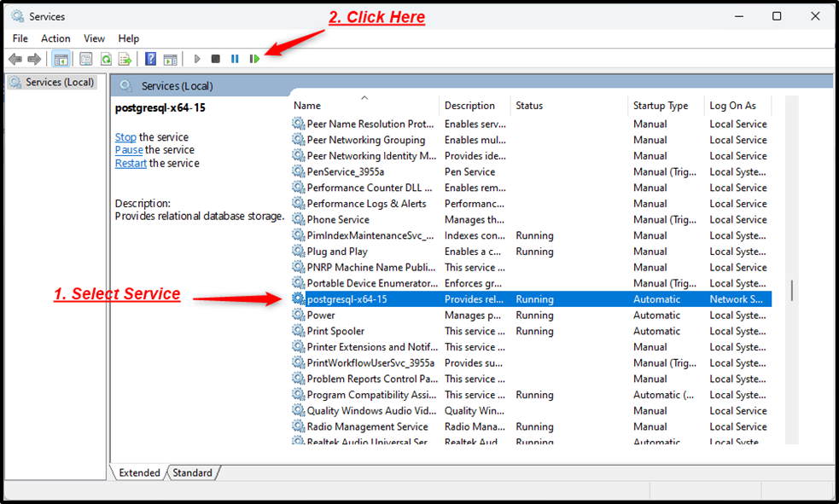This screenshot has width=839, height=504.
Task: Select the Properties icon on the toolbar
Action: coord(86,58)
